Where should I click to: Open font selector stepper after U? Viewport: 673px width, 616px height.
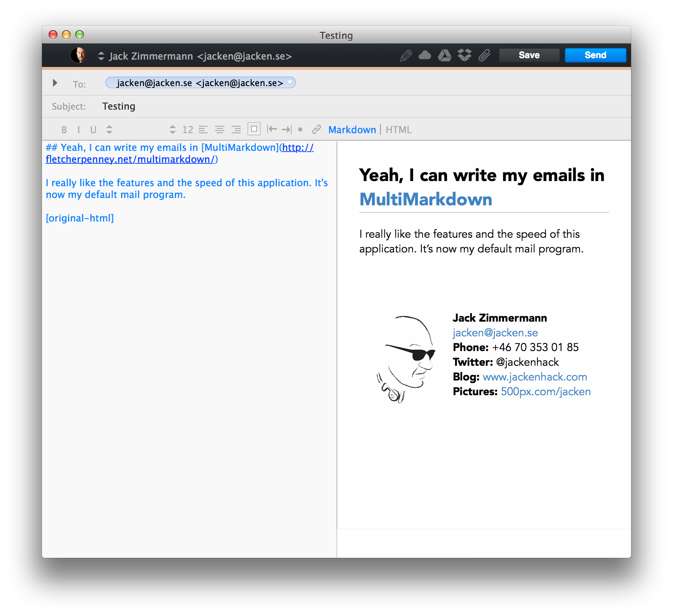tap(109, 130)
